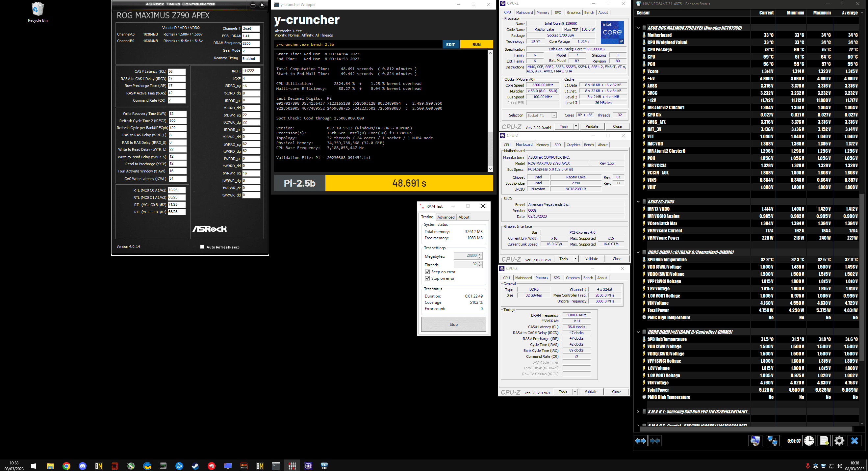Open Discord from taskbar

[x=83, y=466]
